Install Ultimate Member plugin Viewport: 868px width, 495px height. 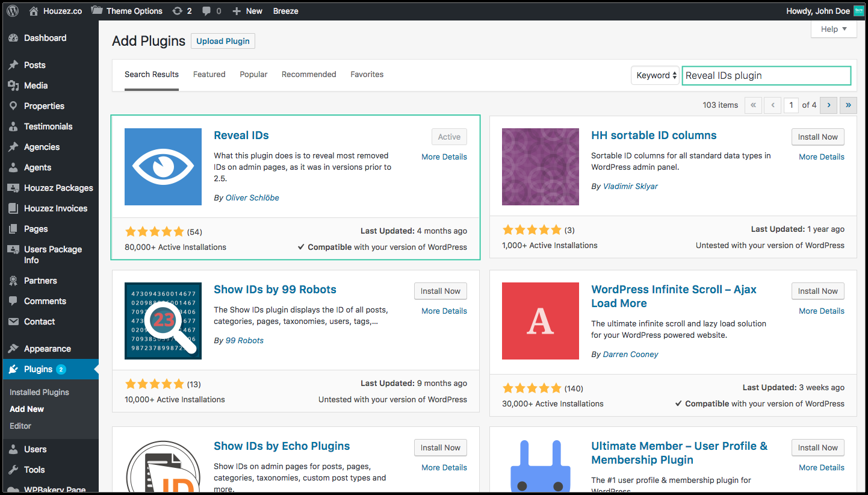[817, 447]
